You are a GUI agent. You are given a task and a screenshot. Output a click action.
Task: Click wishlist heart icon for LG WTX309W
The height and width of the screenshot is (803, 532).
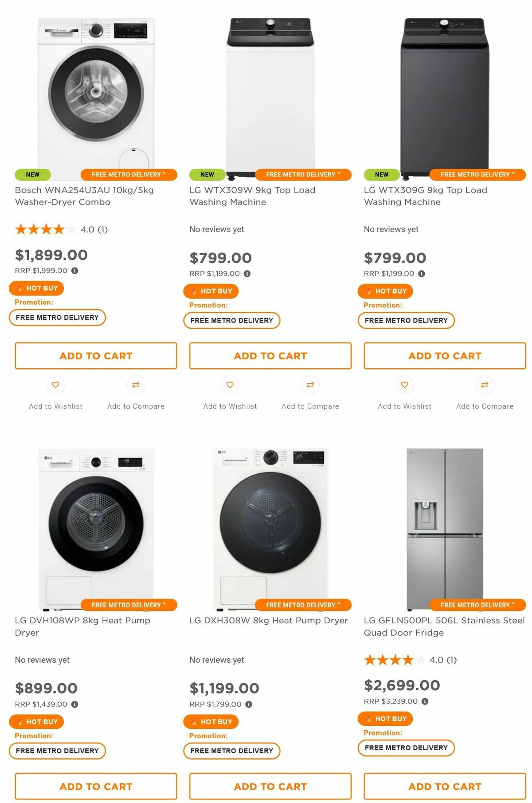pos(230,385)
